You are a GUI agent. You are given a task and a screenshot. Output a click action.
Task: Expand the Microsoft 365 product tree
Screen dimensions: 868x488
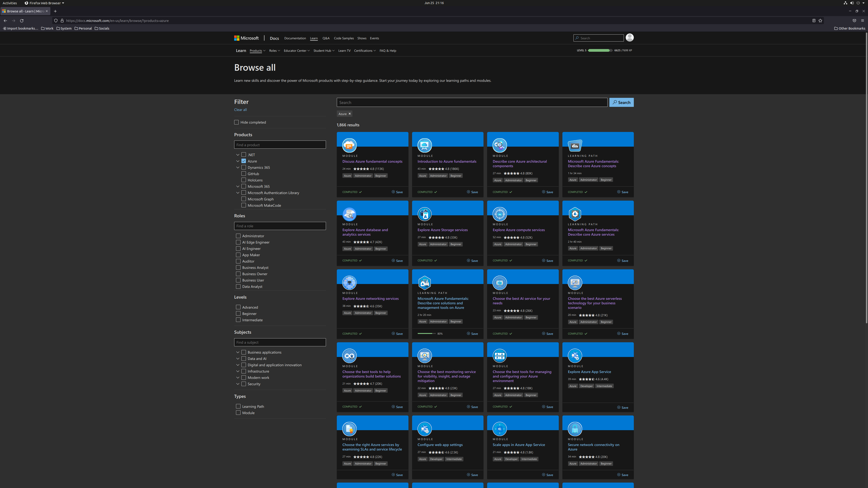click(238, 187)
